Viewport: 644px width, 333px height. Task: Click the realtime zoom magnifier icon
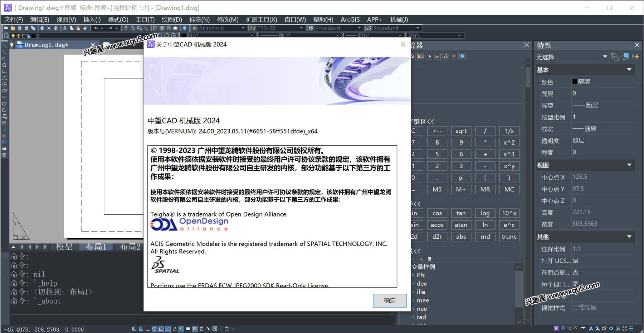click(133, 28)
